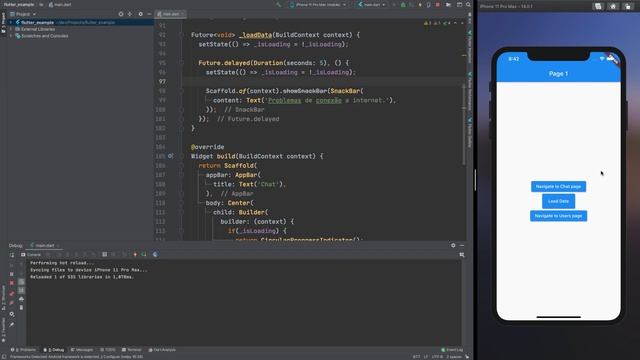Click the red Stop button in the top toolbar
The width and height of the screenshot is (640, 360).
438,4
